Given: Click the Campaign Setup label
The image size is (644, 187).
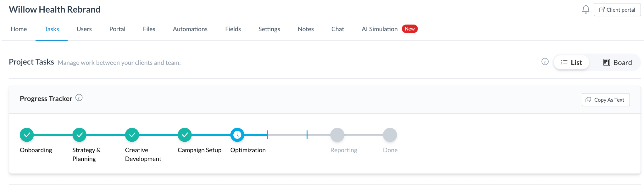Looking at the screenshot, I should 199,150.
